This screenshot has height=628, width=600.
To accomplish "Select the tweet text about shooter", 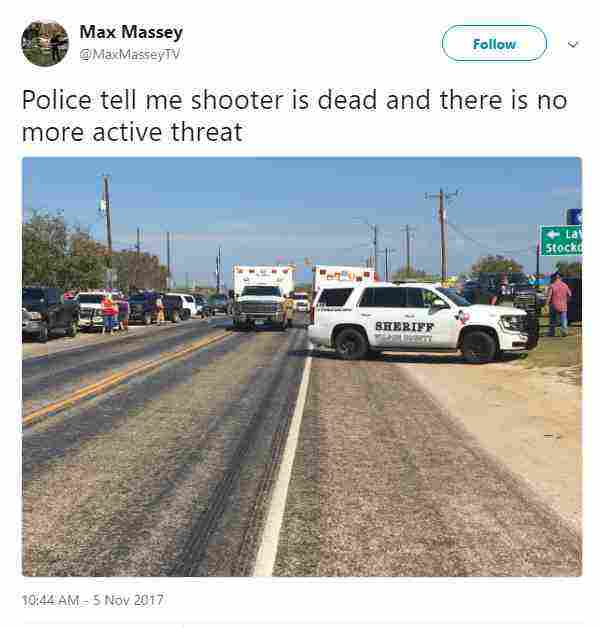I will (x=294, y=116).
